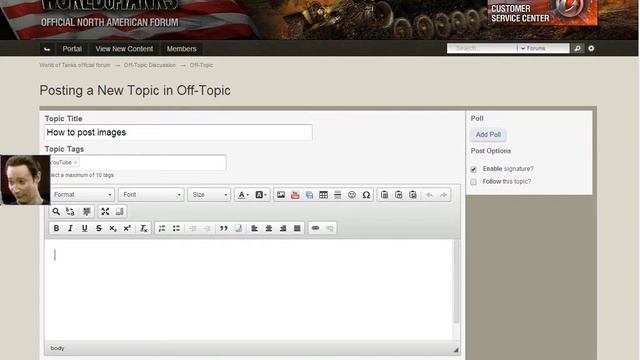Toggle bold formatting
The image size is (640, 360).
(56, 228)
